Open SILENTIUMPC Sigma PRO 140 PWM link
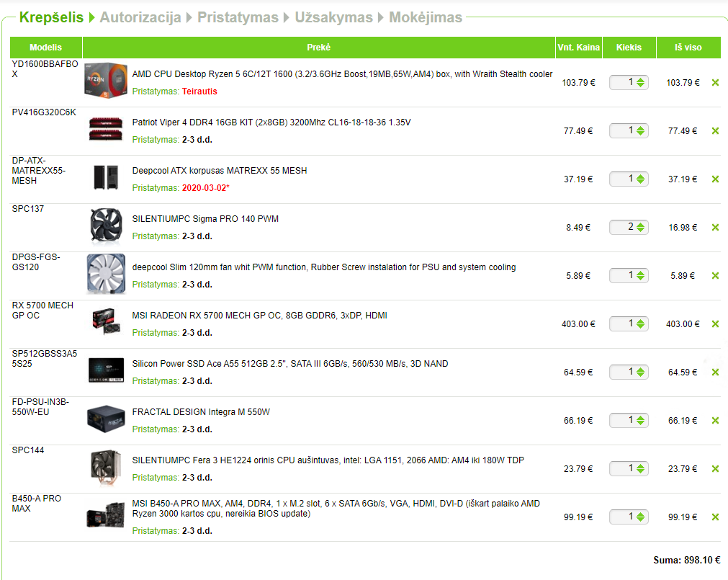The height and width of the screenshot is (580, 728). click(205, 219)
